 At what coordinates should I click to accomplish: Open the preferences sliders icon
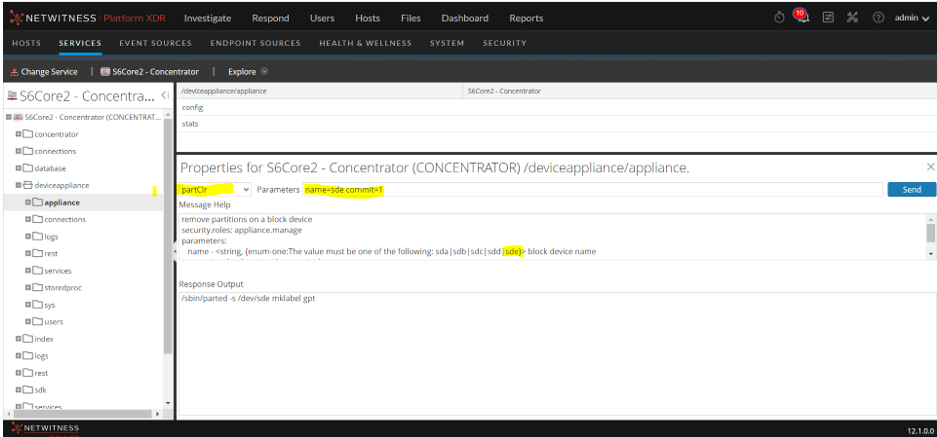click(x=828, y=18)
